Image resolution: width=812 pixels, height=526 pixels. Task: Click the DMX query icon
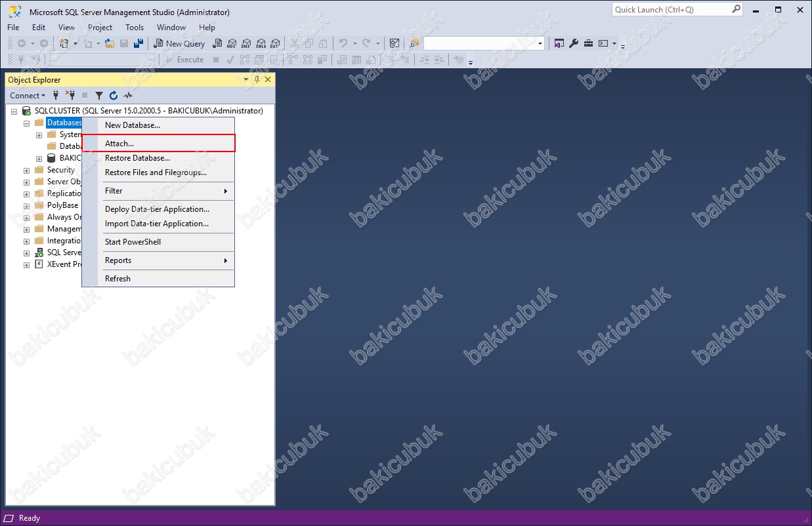pos(246,43)
